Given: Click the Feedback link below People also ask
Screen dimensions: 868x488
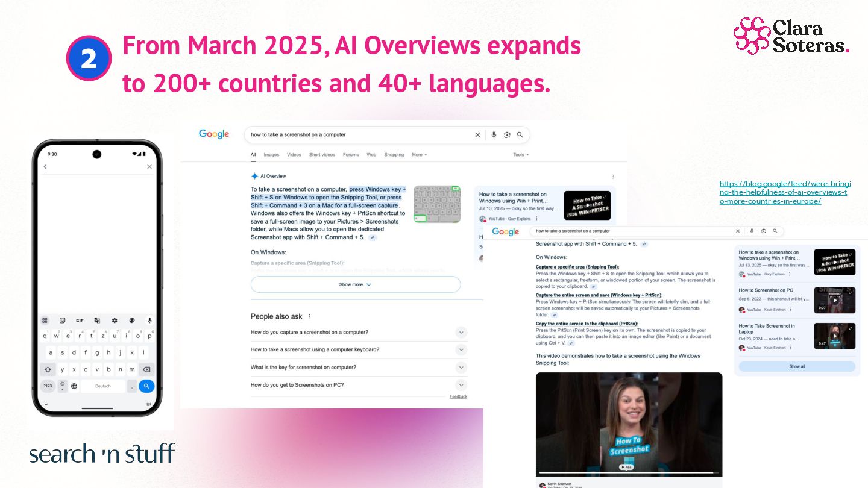Looking at the screenshot, I should coord(458,396).
